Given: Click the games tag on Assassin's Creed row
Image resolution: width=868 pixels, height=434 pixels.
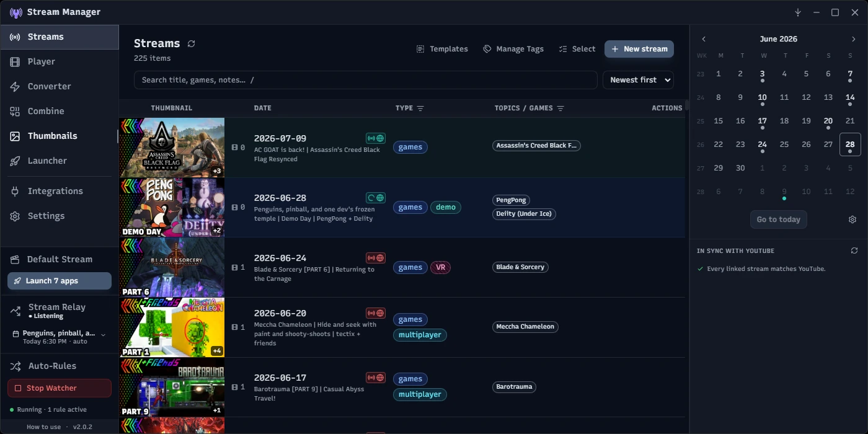Looking at the screenshot, I should tap(410, 147).
